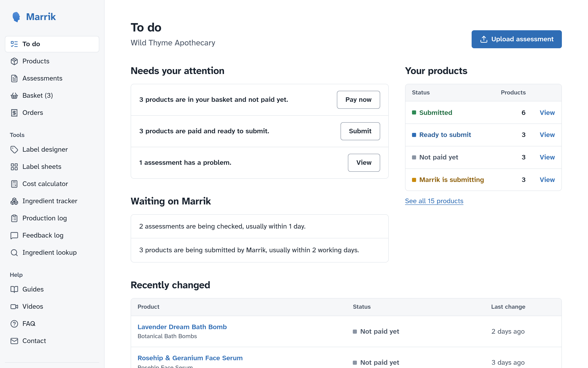Click the FAQ question mark icon
This screenshot has height=368, width=588.
14,324
